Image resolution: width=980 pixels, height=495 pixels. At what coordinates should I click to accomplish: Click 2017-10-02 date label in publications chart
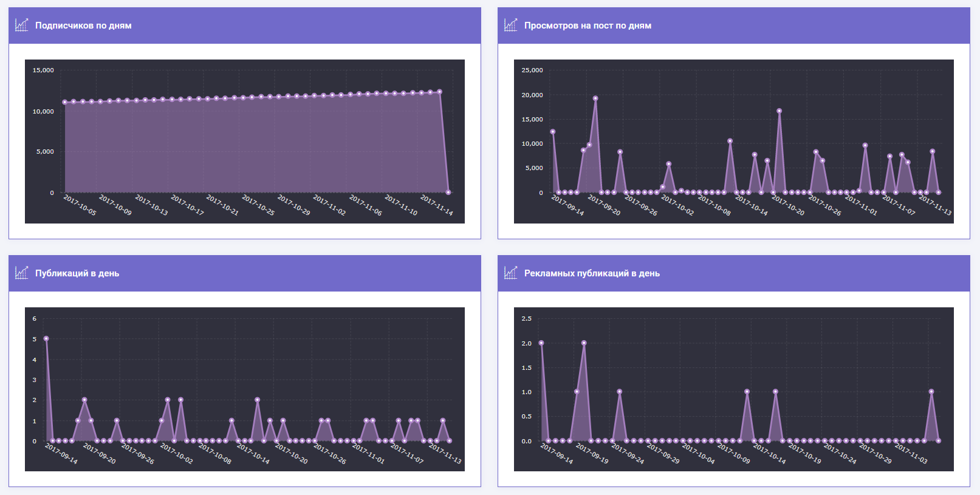tap(176, 454)
